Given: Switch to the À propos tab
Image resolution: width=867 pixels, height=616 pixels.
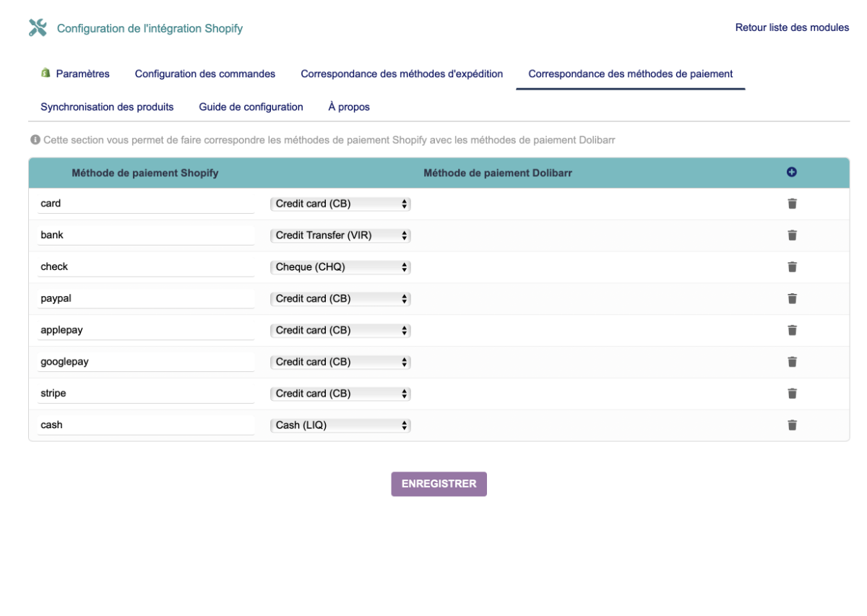Looking at the screenshot, I should [x=349, y=106].
